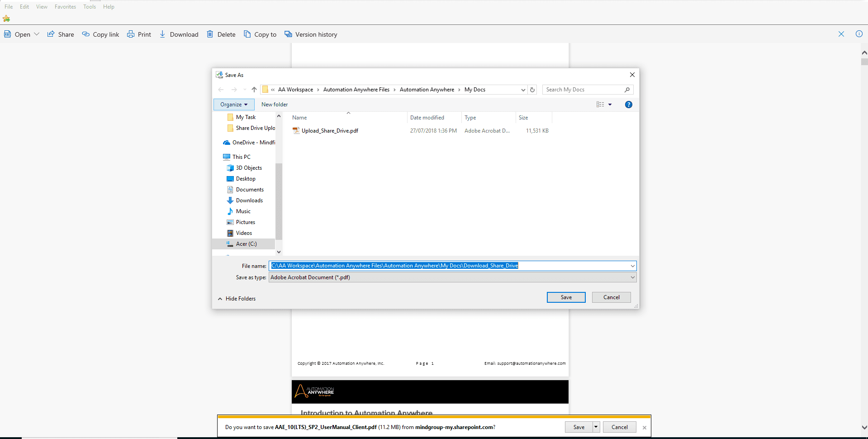Open Downloads in navigation pane
This screenshot has height=439, width=868.
(x=245, y=200)
